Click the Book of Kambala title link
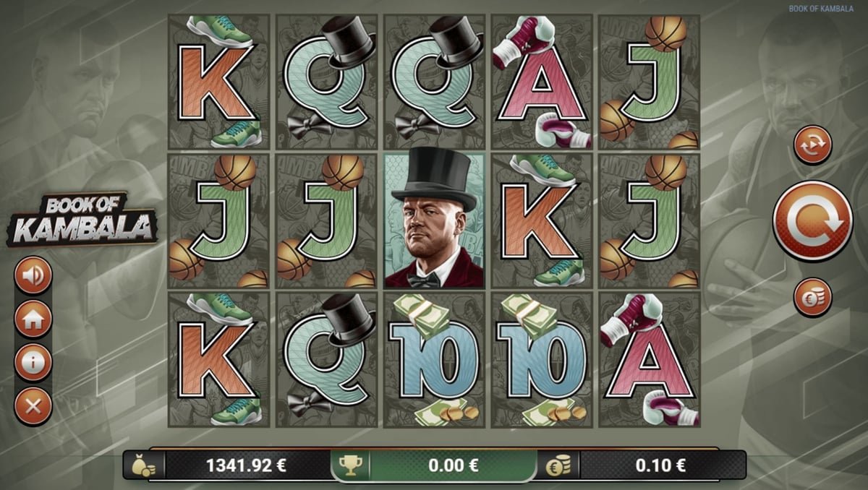The width and height of the screenshot is (868, 490). tap(825, 9)
